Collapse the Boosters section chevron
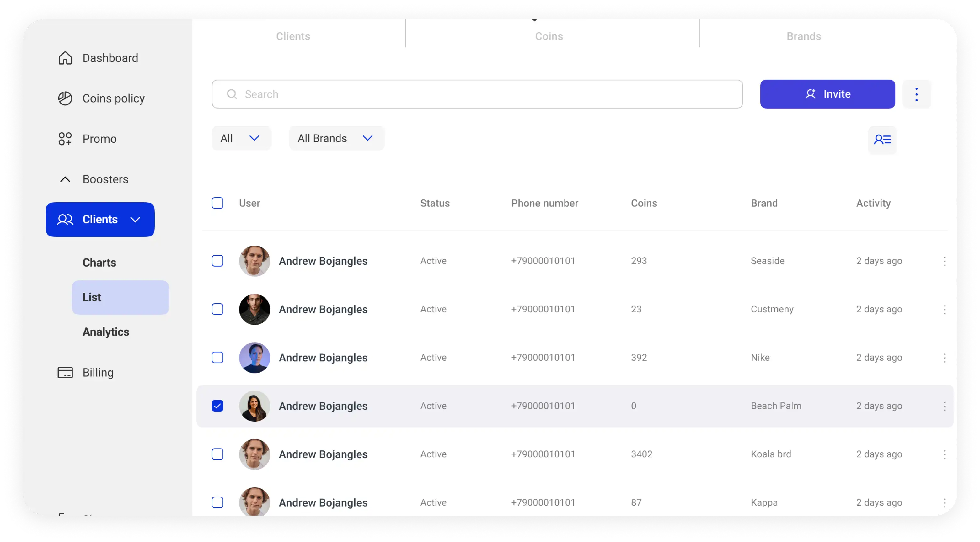The width and height of the screenshot is (980, 542). click(65, 179)
